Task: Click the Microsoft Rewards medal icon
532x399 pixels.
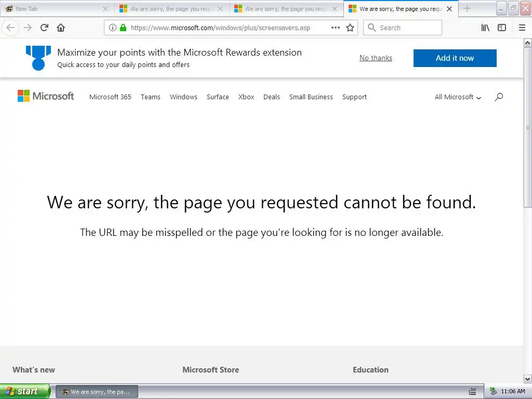Action: click(38, 58)
